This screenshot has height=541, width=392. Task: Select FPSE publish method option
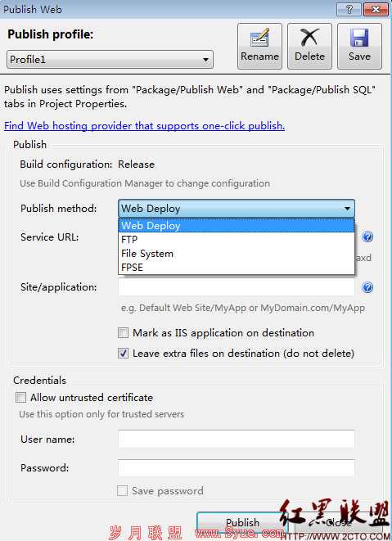click(237, 268)
